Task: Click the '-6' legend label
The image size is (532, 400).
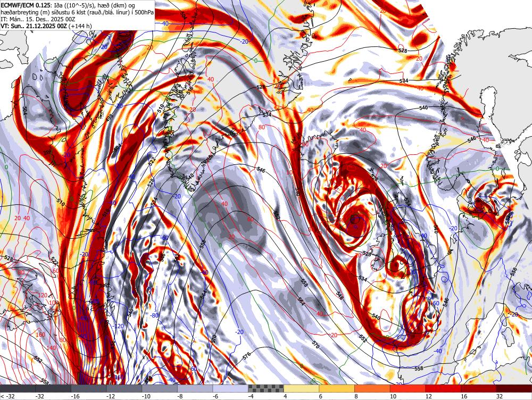Action: [215, 396]
